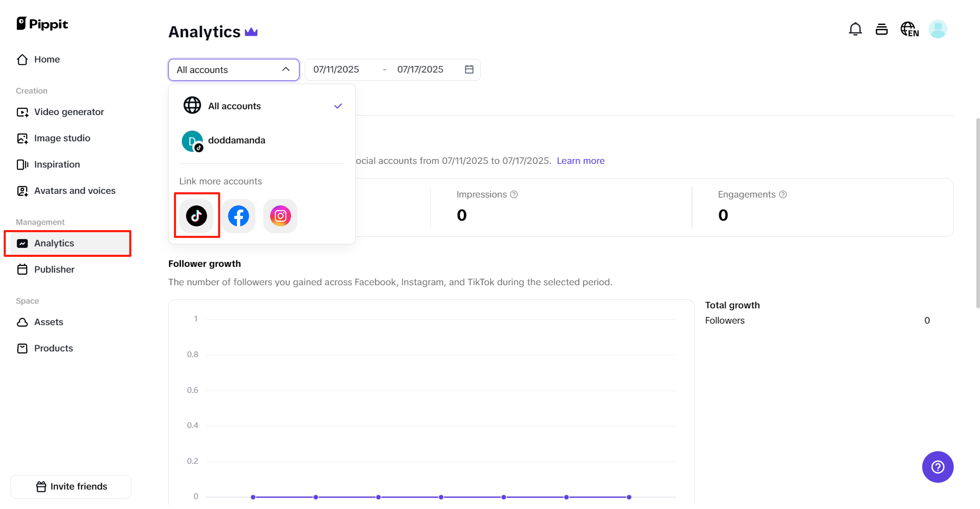The image size is (980, 509).
Task: Link a TikTok account
Action: tap(197, 215)
